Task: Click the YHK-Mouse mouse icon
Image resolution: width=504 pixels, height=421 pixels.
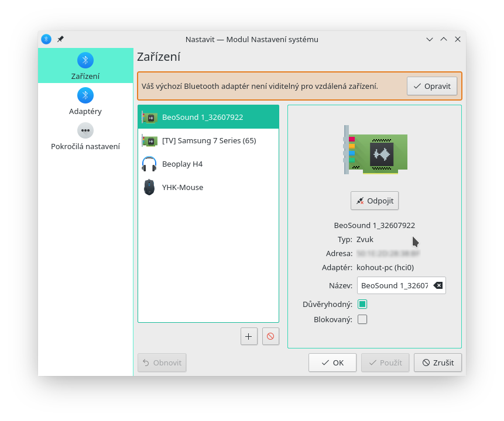Action: pyautogui.click(x=149, y=188)
